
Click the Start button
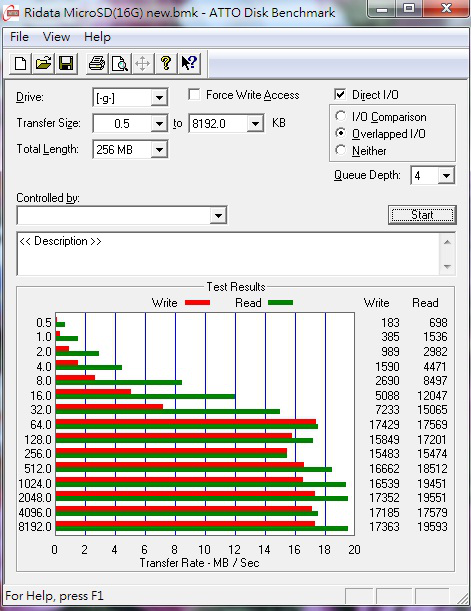pyautogui.click(x=422, y=215)
